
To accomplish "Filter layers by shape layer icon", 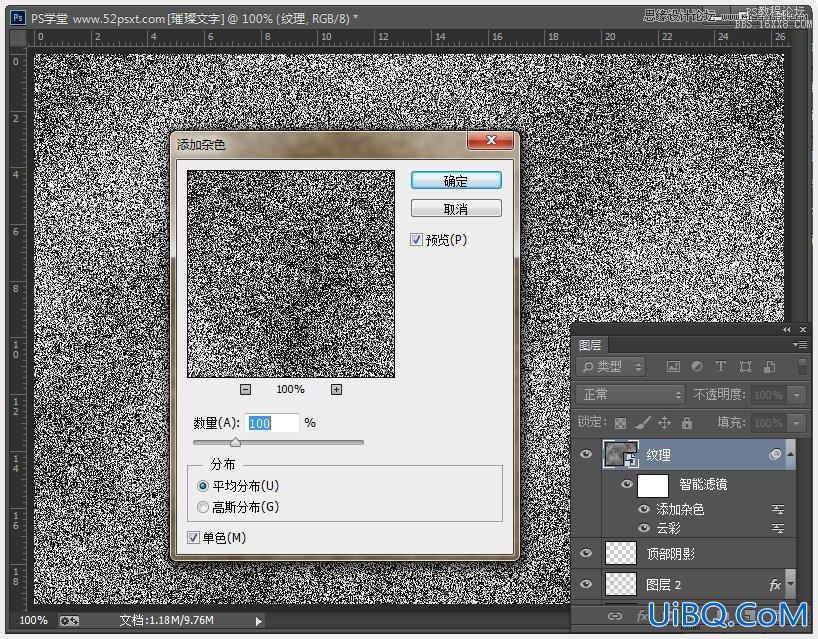I will click(745, 367).
